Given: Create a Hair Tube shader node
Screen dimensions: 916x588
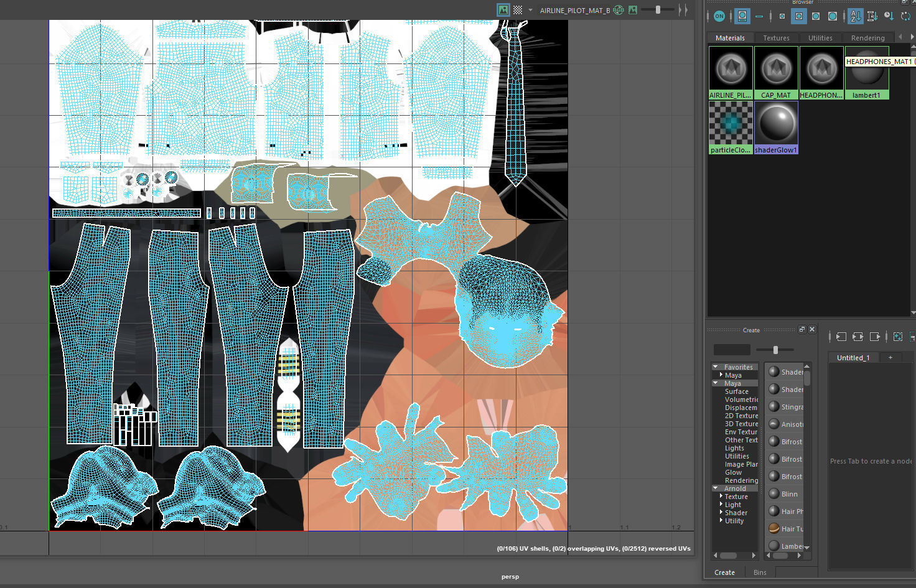Looking at the screenshot, I should [x=785, y=529].
